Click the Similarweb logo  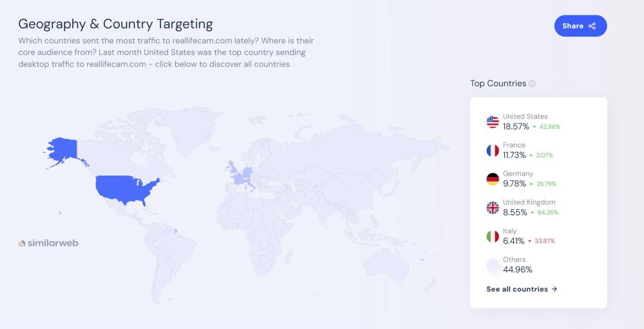(x=48, y=243)
